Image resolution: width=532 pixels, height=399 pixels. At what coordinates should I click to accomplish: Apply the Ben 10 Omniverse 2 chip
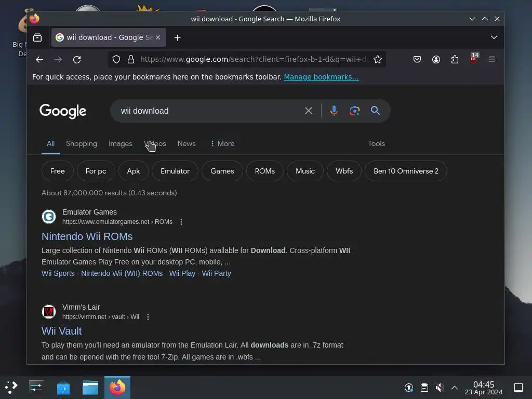406,171
